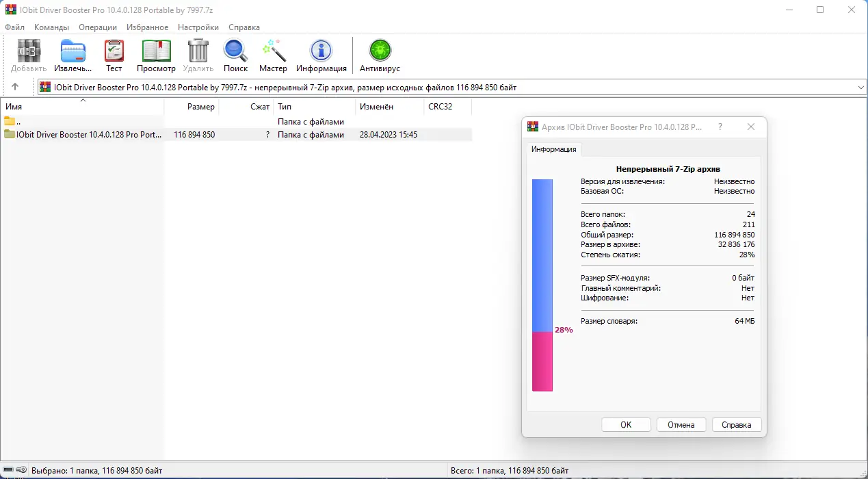Click Справка in the archive properties dialog

[736, 424]
